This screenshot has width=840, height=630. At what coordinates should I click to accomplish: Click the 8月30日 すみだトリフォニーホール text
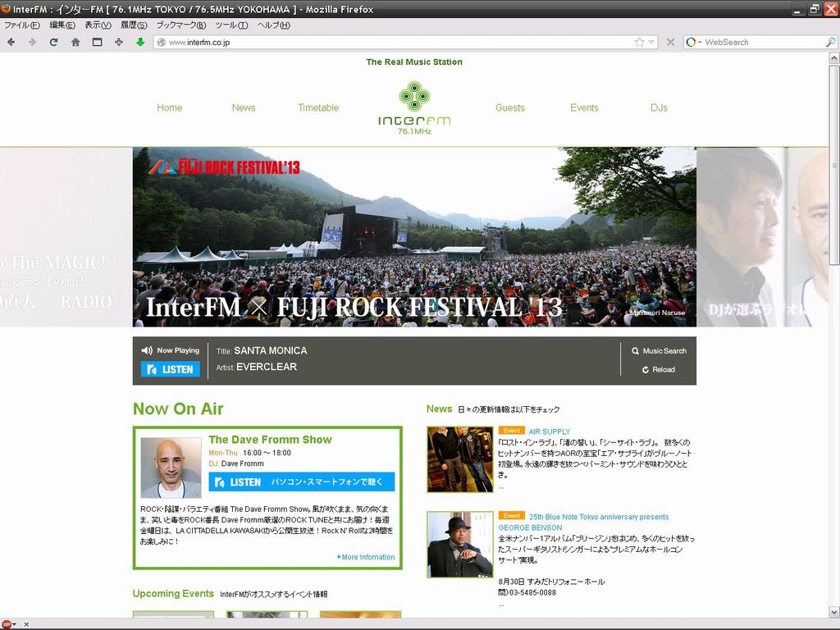tap(551, 582)
